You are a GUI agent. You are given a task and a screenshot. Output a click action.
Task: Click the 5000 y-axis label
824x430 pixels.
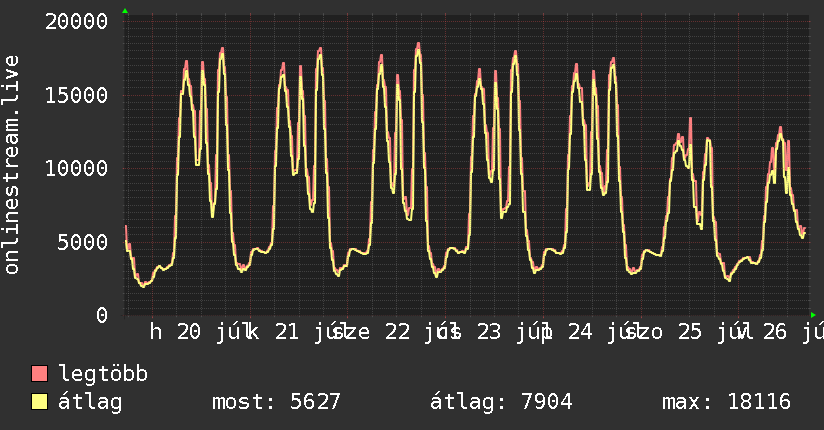click(x=83, y=242)
